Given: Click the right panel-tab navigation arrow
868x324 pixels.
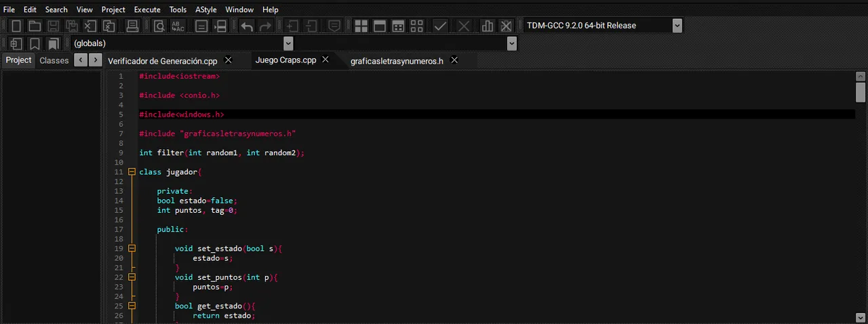Looking at the screenshot, I should click(x=96, y=60).
